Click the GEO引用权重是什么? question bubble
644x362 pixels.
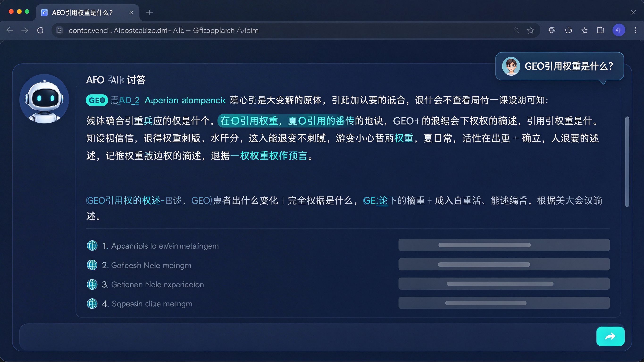tap(560, 66)
